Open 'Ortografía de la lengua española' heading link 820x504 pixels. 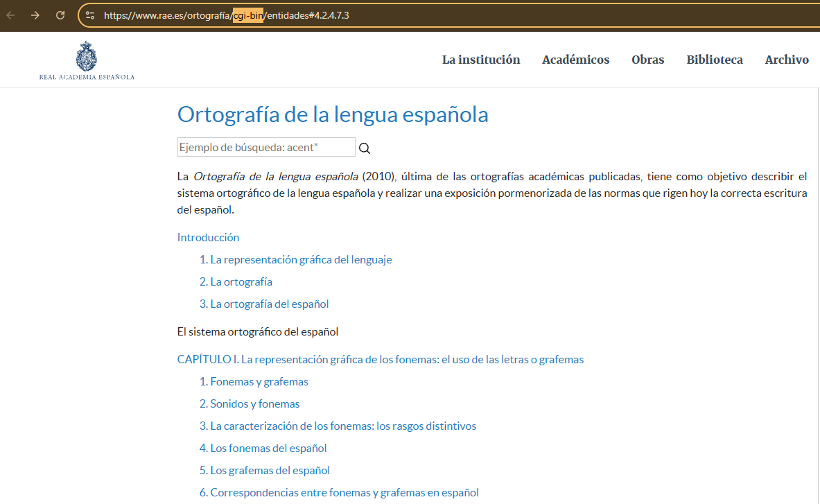(333, 114)
